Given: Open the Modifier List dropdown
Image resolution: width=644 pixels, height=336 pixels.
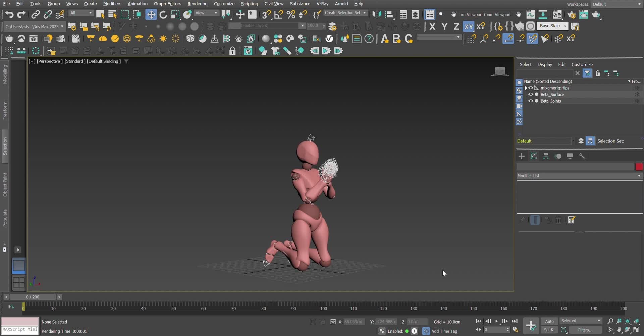Looking at the screenshot, I should coord(579,176).
